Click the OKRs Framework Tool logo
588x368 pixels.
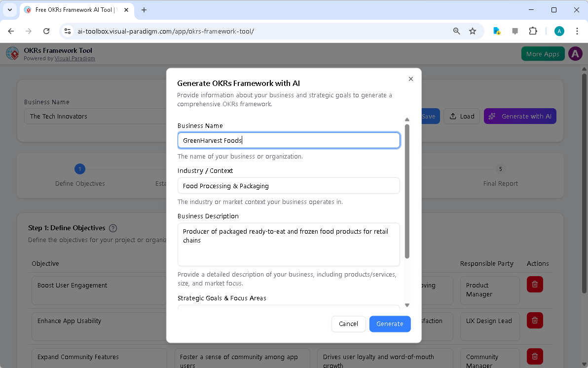click(x=12, y=53)
